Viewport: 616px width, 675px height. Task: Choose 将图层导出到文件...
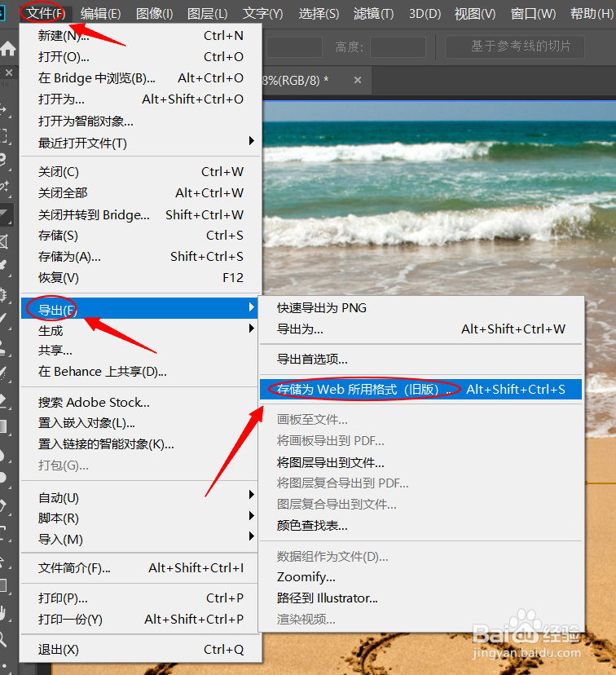[420, 463]
